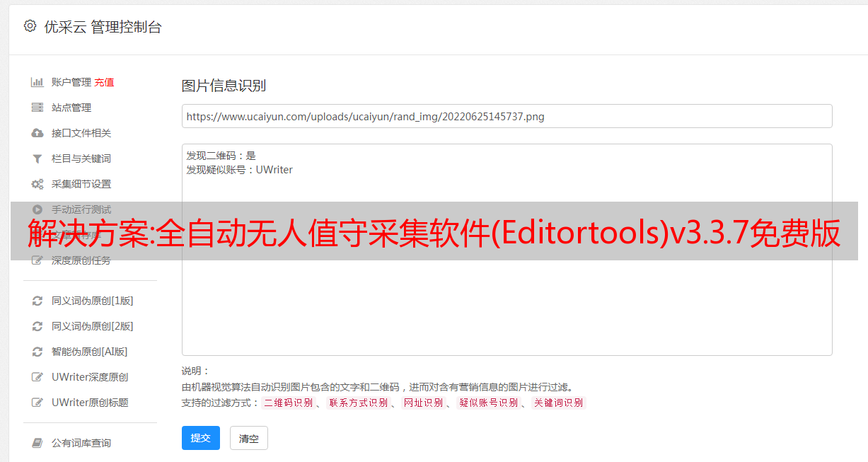Open 深度原创任务 menu entry
The width and height of the screenshot is (868, 462).
click(81, 261)
